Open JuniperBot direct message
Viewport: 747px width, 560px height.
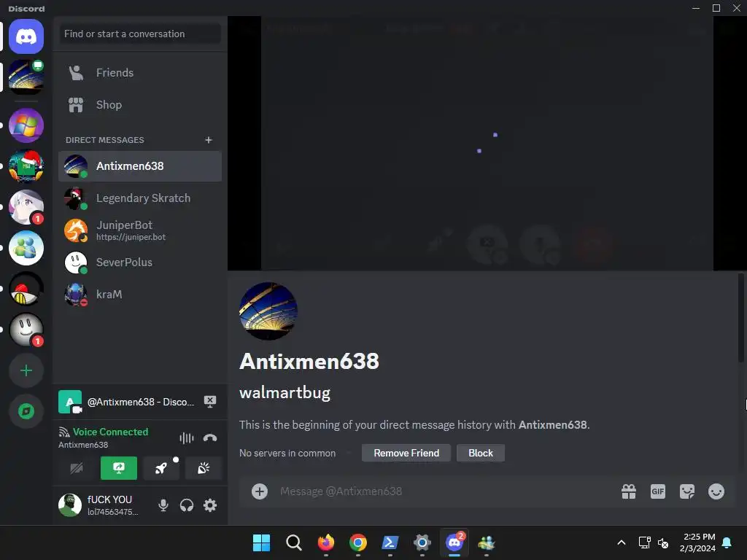click(140, 230)
